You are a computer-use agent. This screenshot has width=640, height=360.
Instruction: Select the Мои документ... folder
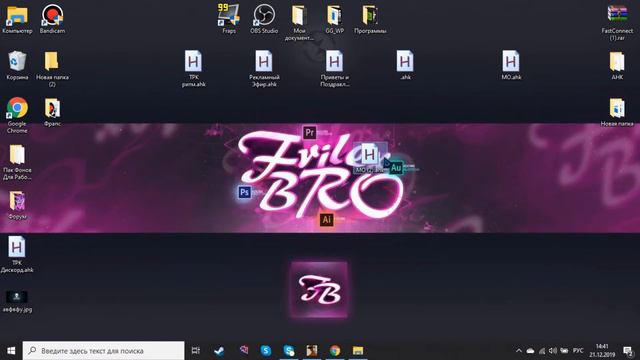tap(299, 22)
